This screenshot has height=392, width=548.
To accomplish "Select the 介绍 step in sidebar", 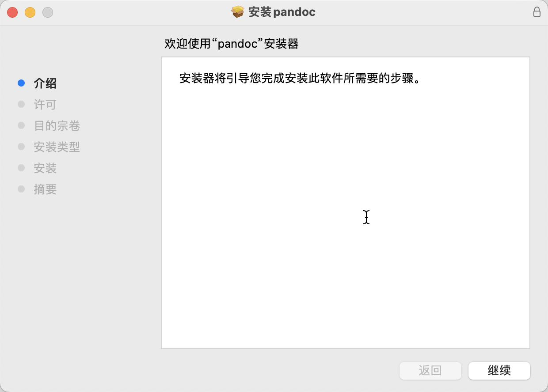I will (x=45, y=83).
